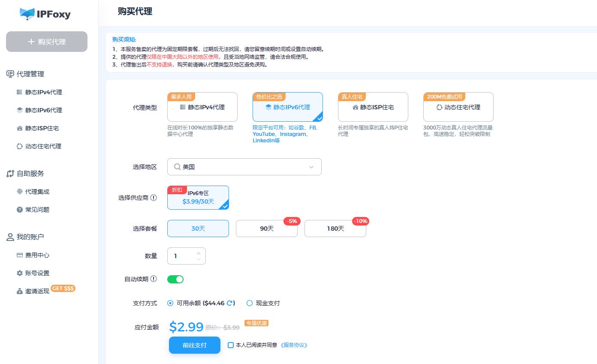
Task: Open 账号设置 page
Action: tap(37, 273)
